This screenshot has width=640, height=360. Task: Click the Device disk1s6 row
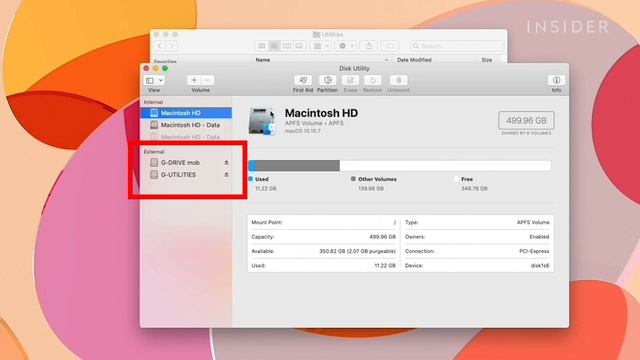click(x=477, y=265)
